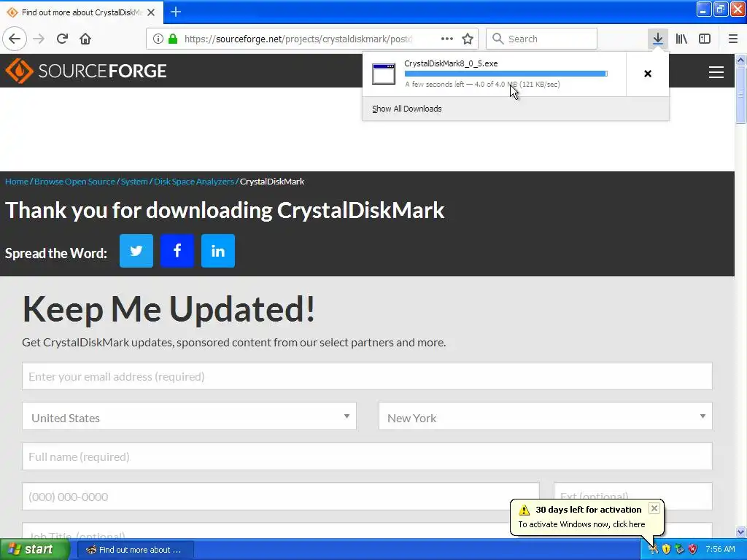Viewport: 747px width, 560px height.
Task: Open a new tab with plus button
Action: [x=176, y=12]
